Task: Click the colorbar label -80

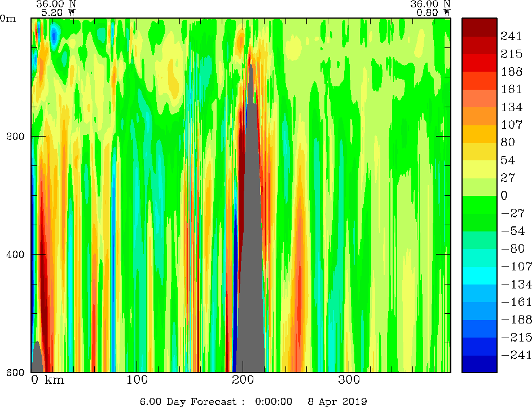Action: pos(513,249)
